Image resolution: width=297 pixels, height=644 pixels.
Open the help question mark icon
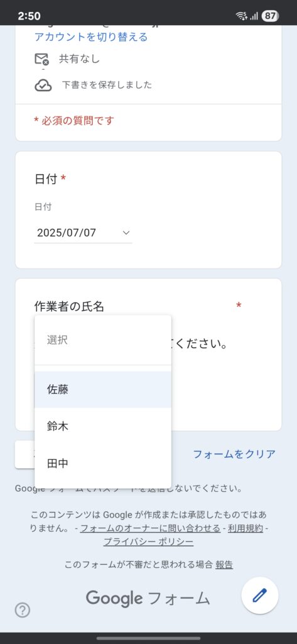(x=23, y=610)
